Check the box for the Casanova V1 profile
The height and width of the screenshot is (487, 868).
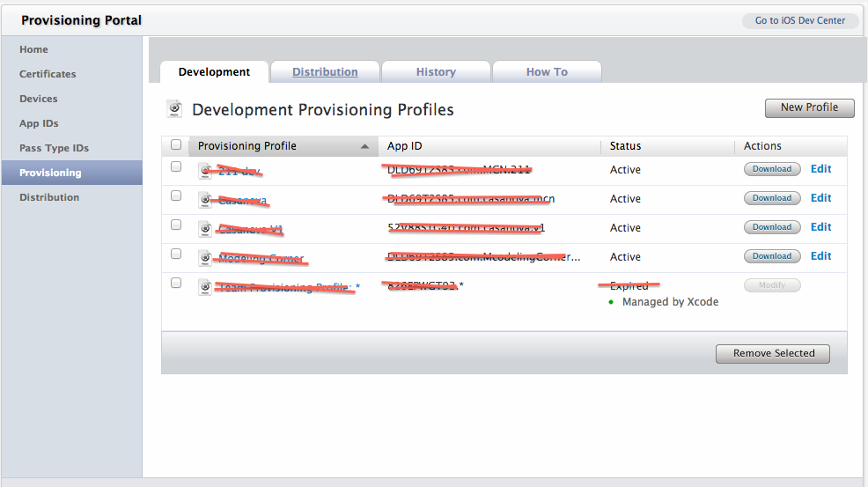[176, 225]
